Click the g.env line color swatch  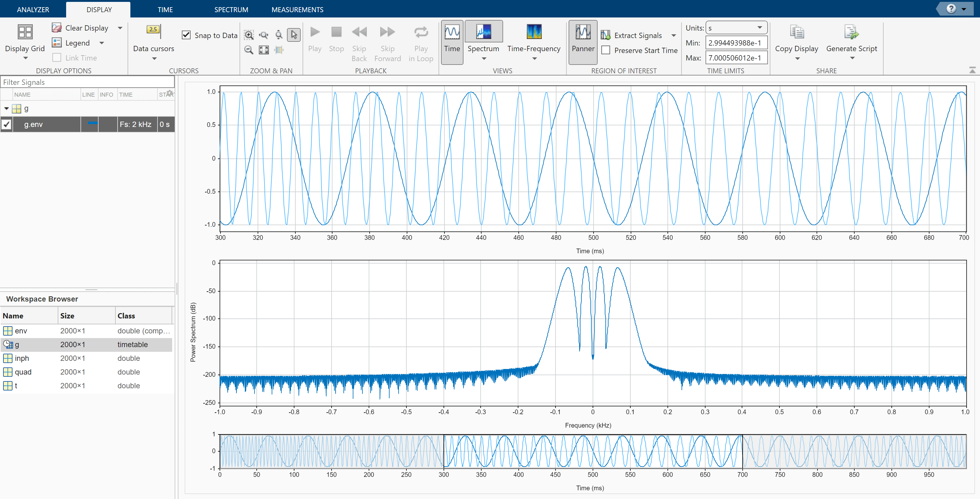coord(92,123)
